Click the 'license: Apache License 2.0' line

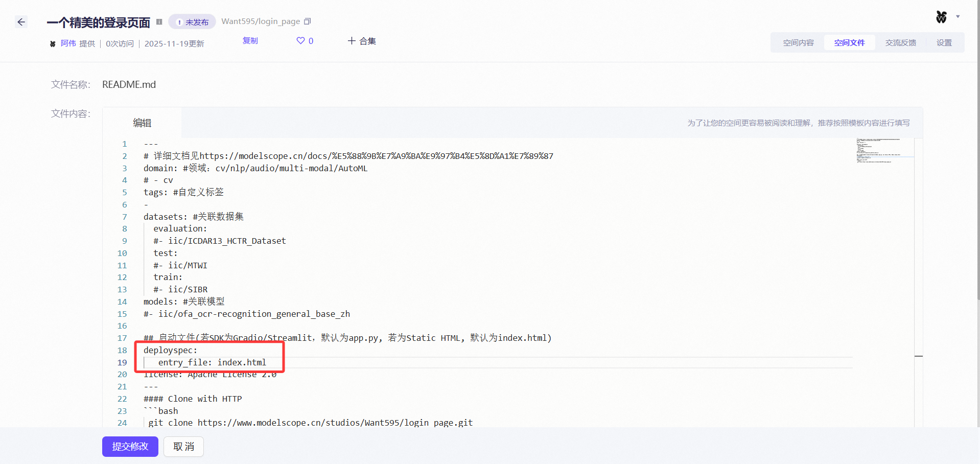click(x=210, y=375)
